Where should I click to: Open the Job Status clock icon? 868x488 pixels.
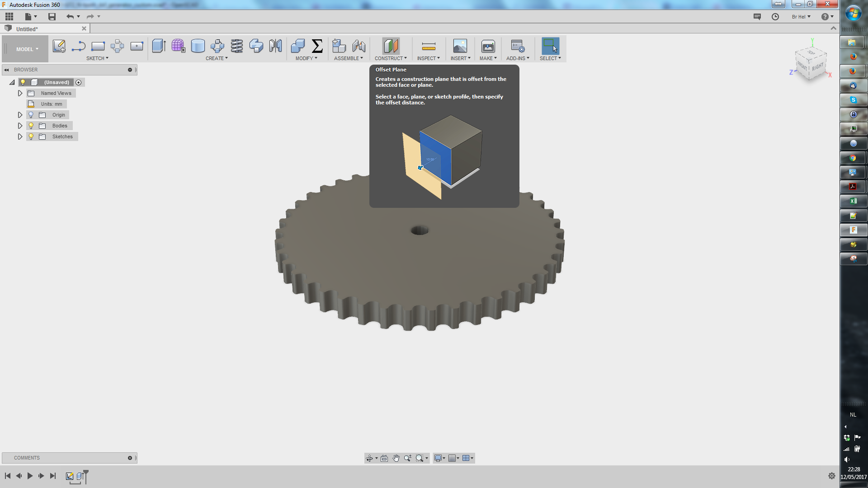point(775,17)
